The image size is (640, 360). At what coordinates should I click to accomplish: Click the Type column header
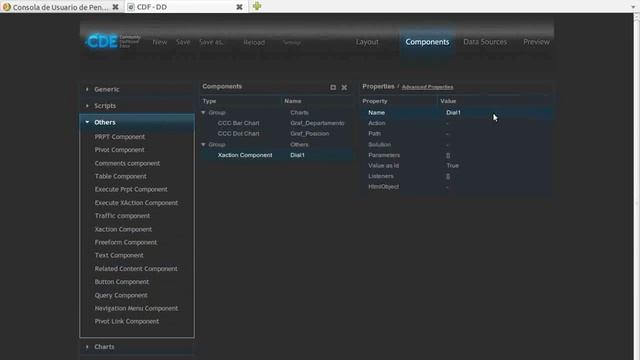pos(209,101)
